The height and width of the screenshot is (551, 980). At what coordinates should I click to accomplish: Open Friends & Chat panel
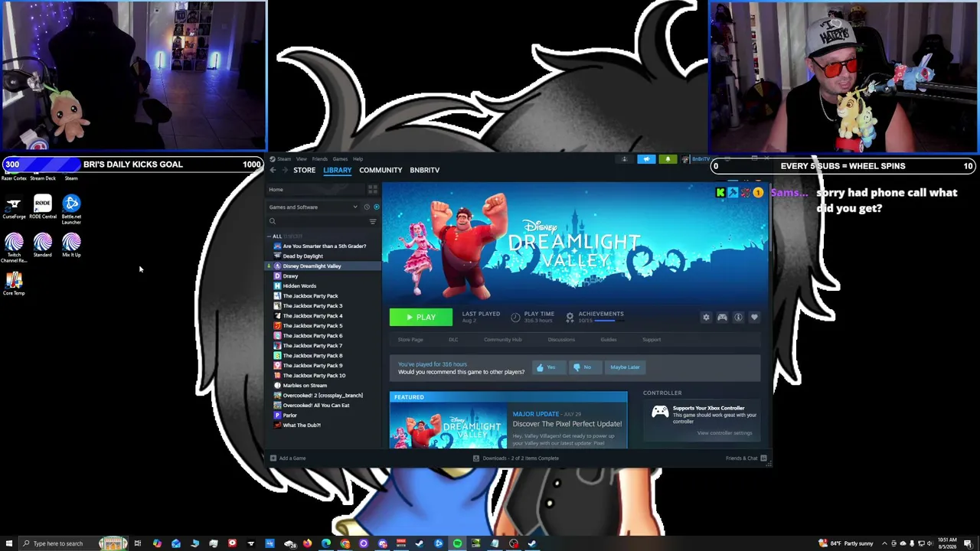pos(746,458)
